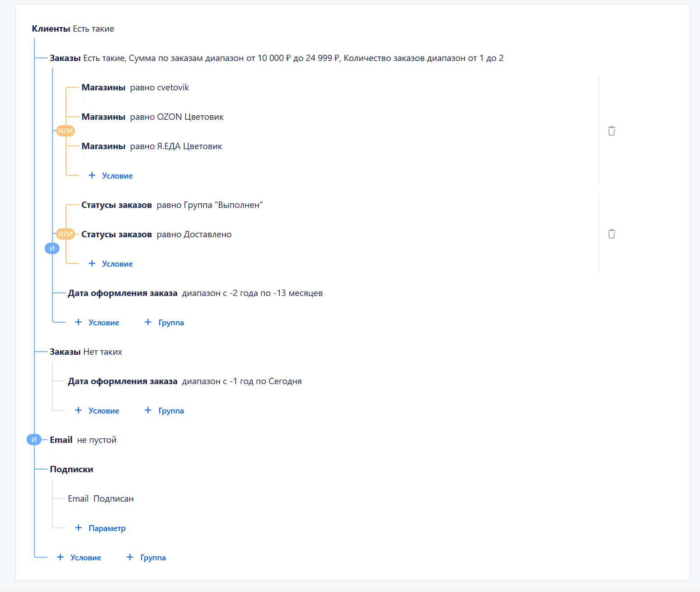Add top-level Группа at the bottom
700x592 pixels.
point(146,558)
